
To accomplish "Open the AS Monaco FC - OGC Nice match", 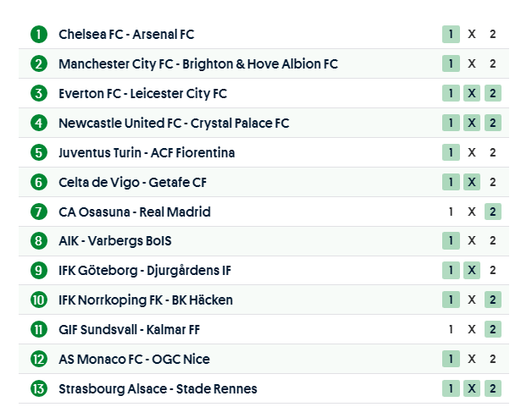I will coord(134,360).
